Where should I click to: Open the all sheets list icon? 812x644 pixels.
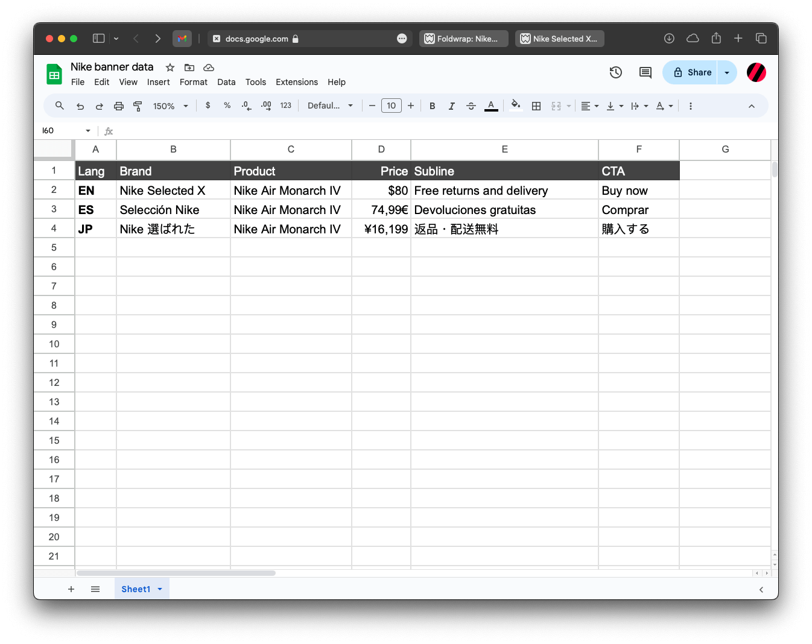(95, 589)
